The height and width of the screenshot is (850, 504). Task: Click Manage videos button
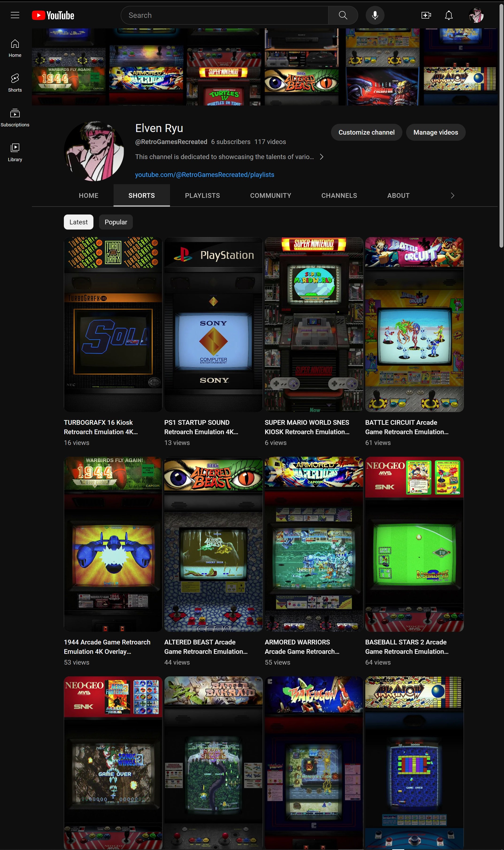pyautogui.click(x=435, y=132)
